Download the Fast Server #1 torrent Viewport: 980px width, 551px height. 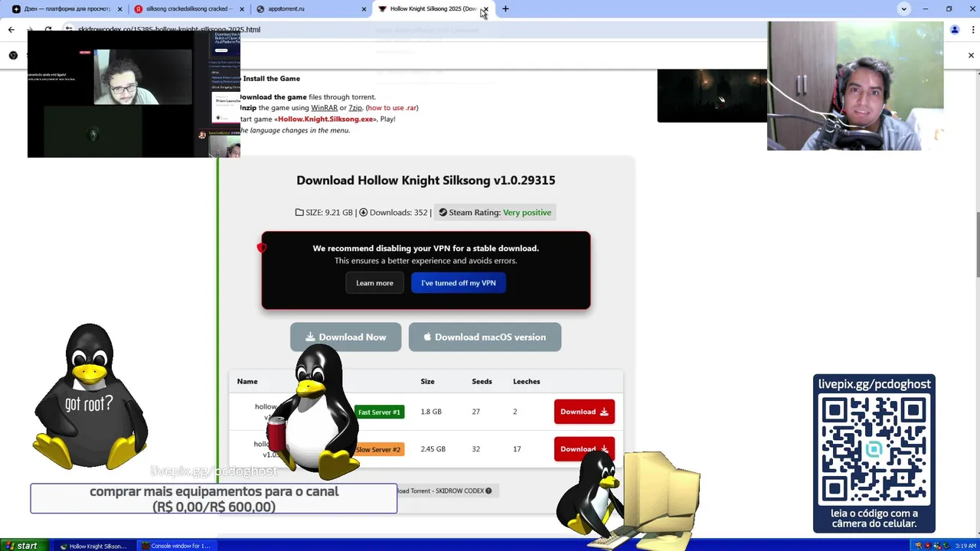click(584, 412)
